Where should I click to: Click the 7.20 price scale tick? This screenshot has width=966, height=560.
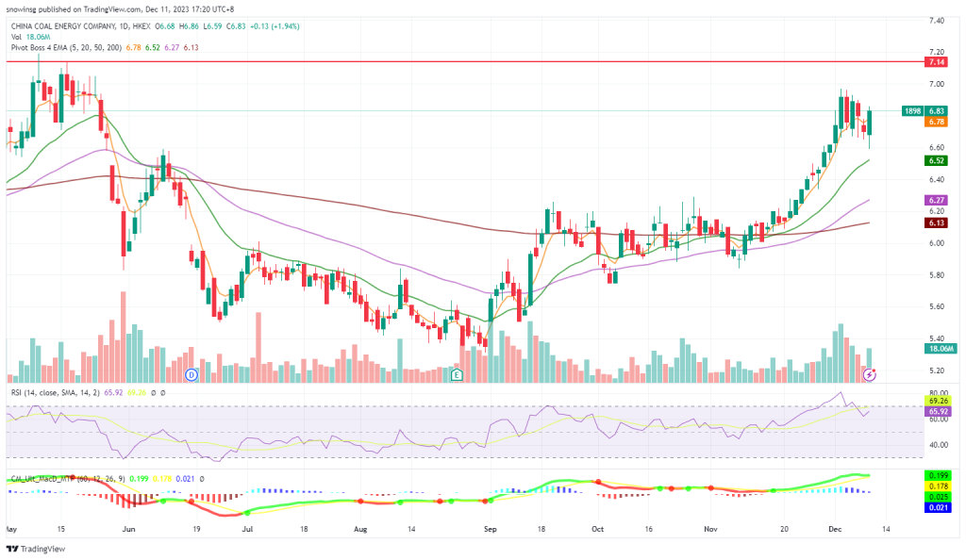click(x=937, y=52)
